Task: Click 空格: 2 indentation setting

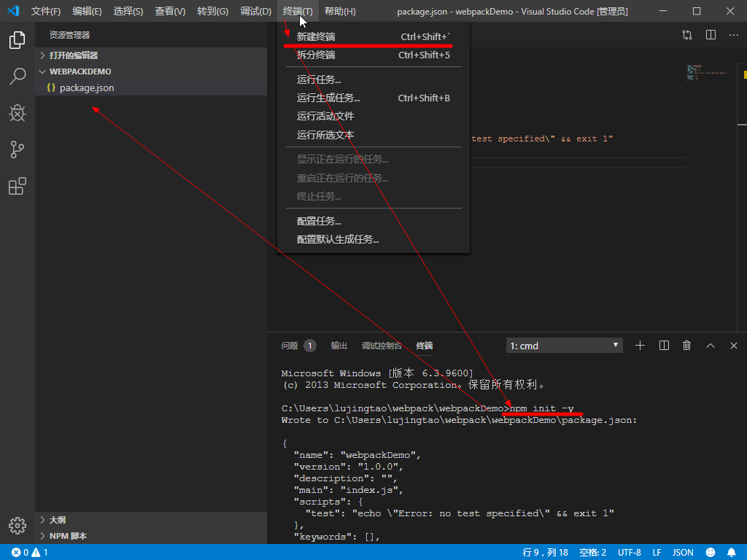Action: point(592,553)
